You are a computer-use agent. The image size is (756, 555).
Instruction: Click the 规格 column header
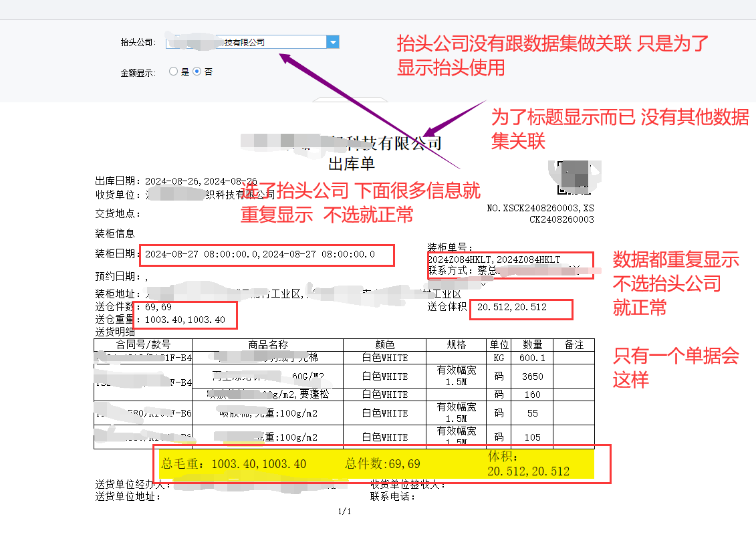(x=457, y=345)
